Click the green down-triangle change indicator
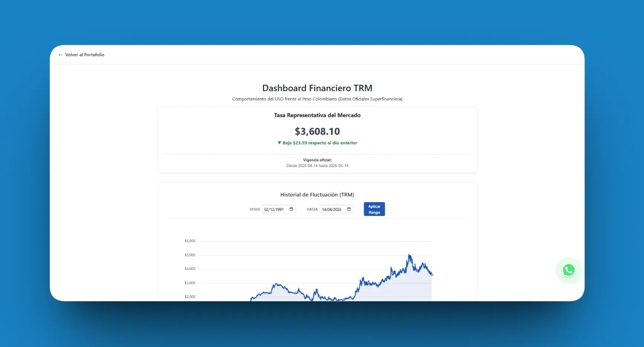 pos(279,143)
